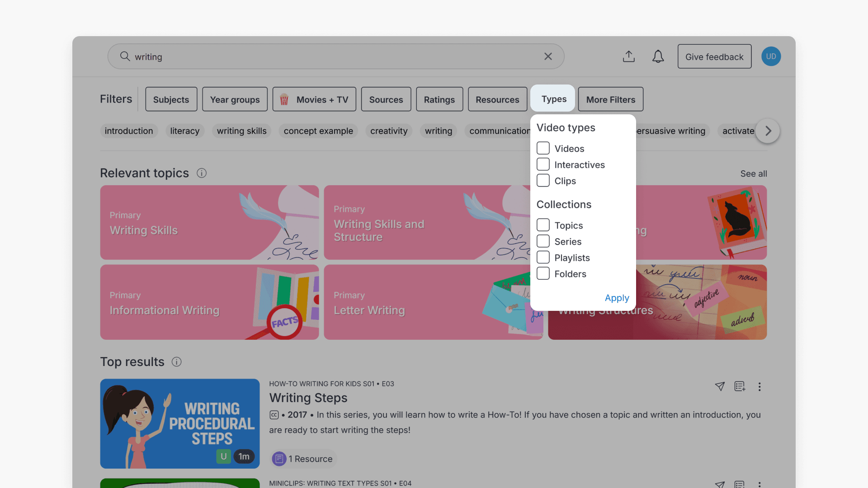
Task: Open the Subjects filter dropdown
Action: click(171, 99)
